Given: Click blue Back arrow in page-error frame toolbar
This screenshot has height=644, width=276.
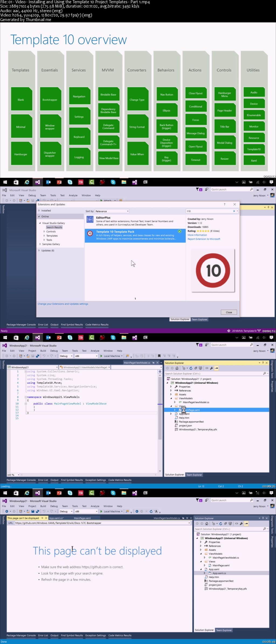Looking at the screenshot, I should coord(137,511).
